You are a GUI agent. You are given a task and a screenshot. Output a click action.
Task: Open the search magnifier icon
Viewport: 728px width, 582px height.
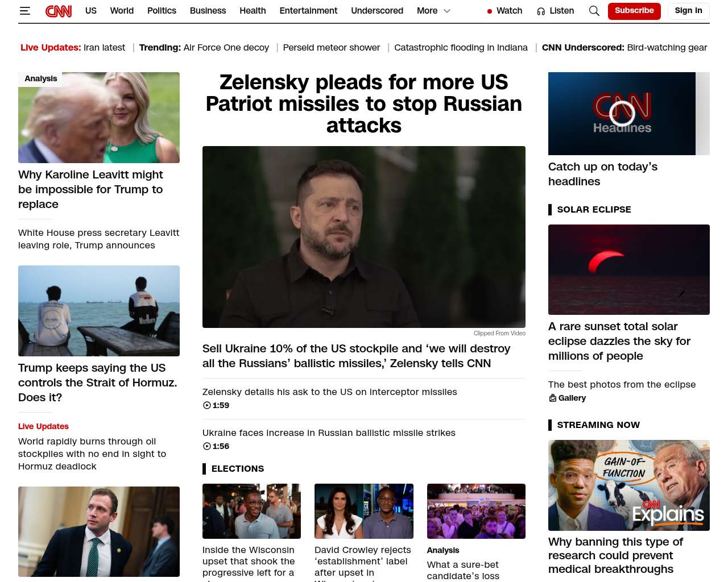click(x=594, y=11)
